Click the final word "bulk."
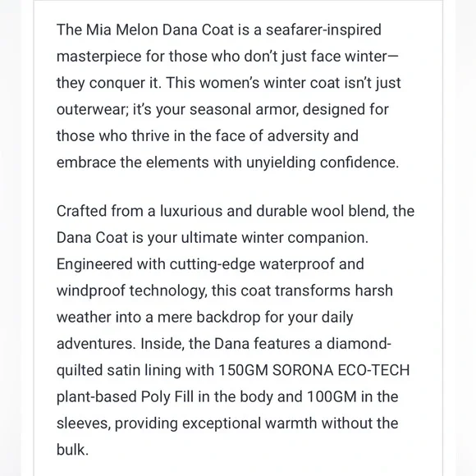This screenshot has height=476, width=476. [72, 450]
